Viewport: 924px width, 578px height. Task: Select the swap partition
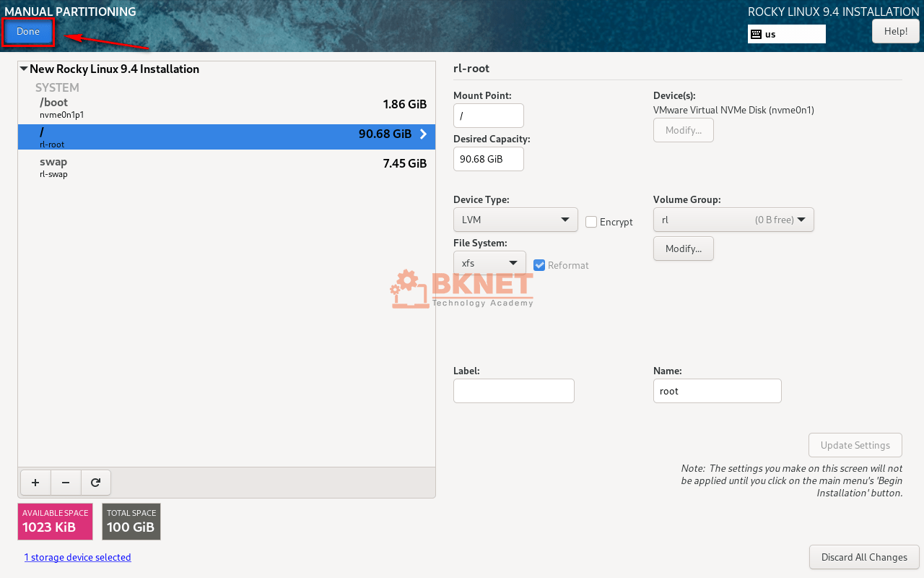pos(217,166)
